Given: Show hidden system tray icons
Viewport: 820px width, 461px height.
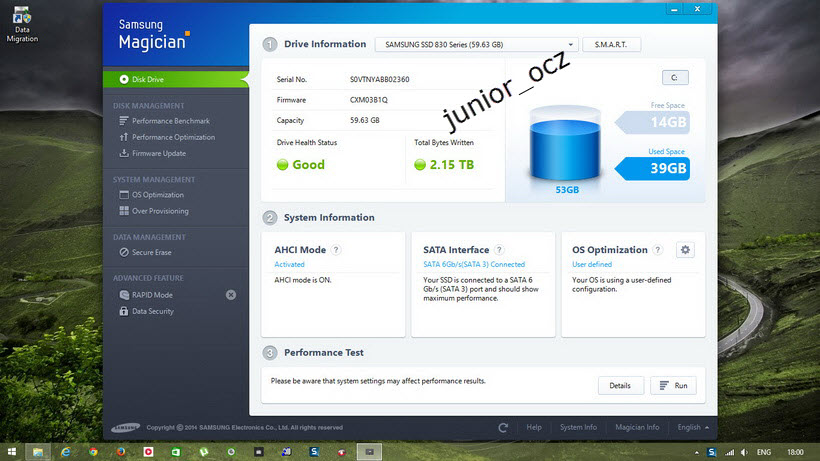Looking at the screenshot, I should coord(697,453).
